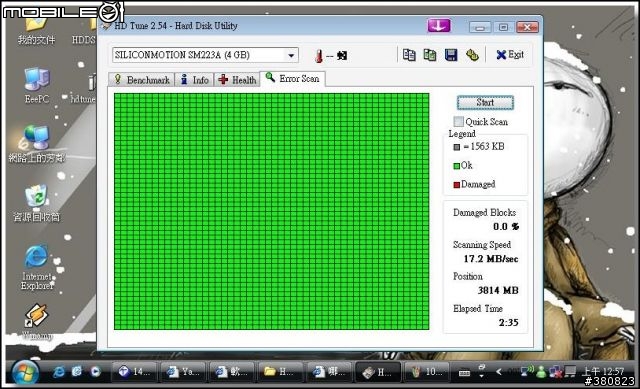Switch to the '14...' taskbar window
The height and width of the screenshot is (389, 640).
[134, 372]
